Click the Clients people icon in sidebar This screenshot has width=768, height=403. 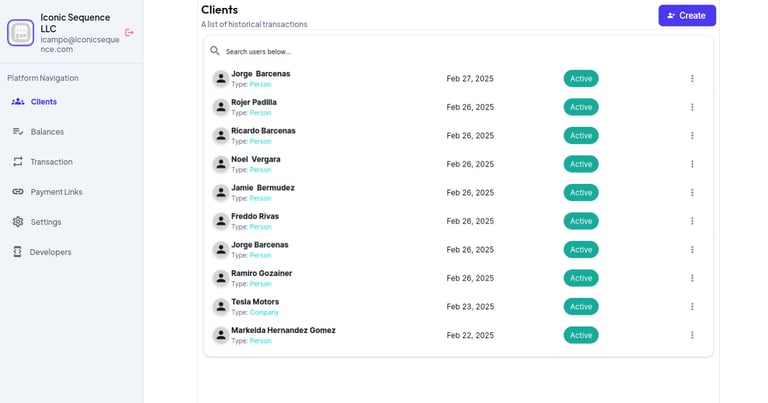pos(18,102)
